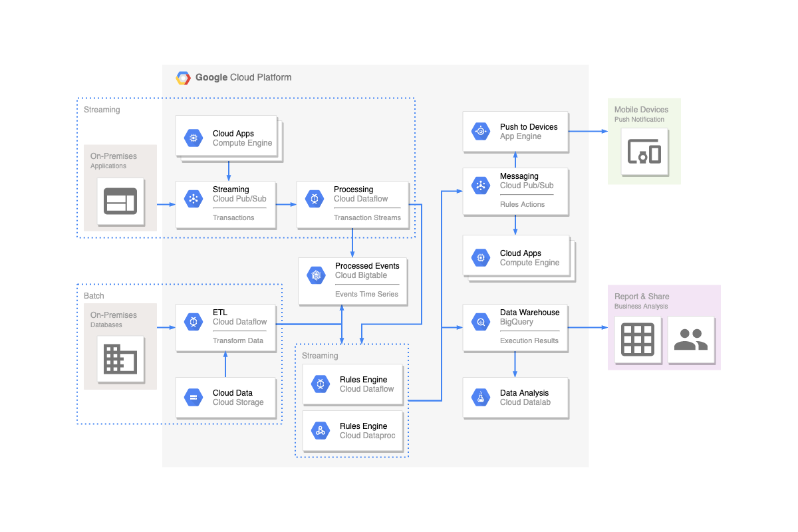Select the "Databases" subtitle under On-Premises
The height and width of the screenshot is (532, 798).
[106, 325]
